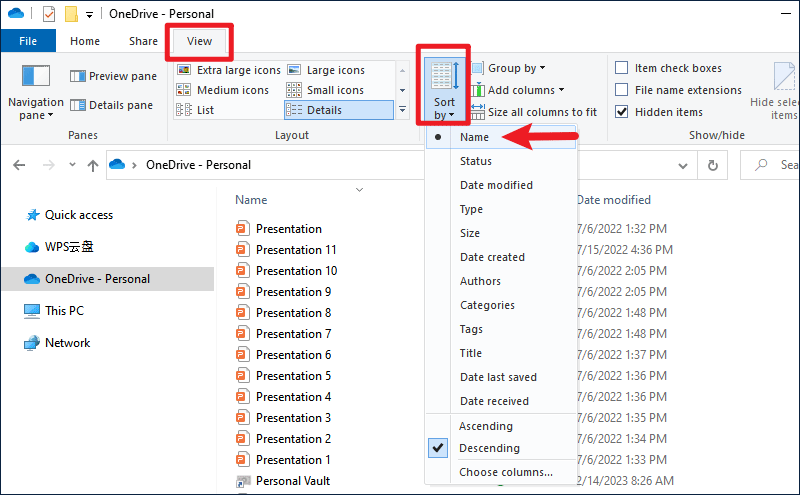
Task: Go up one folder level arrow
Action: [x=93, y=165]
